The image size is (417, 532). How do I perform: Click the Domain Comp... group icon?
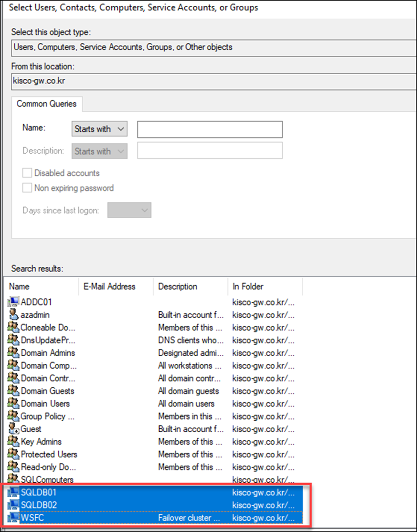point(13,365)
